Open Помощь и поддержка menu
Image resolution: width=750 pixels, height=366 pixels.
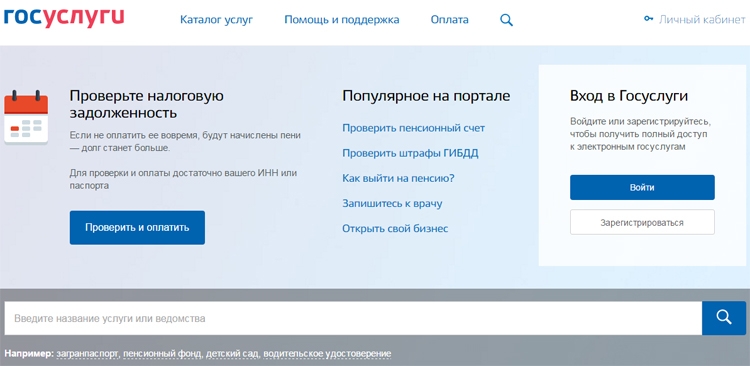[x=342, y=20]
